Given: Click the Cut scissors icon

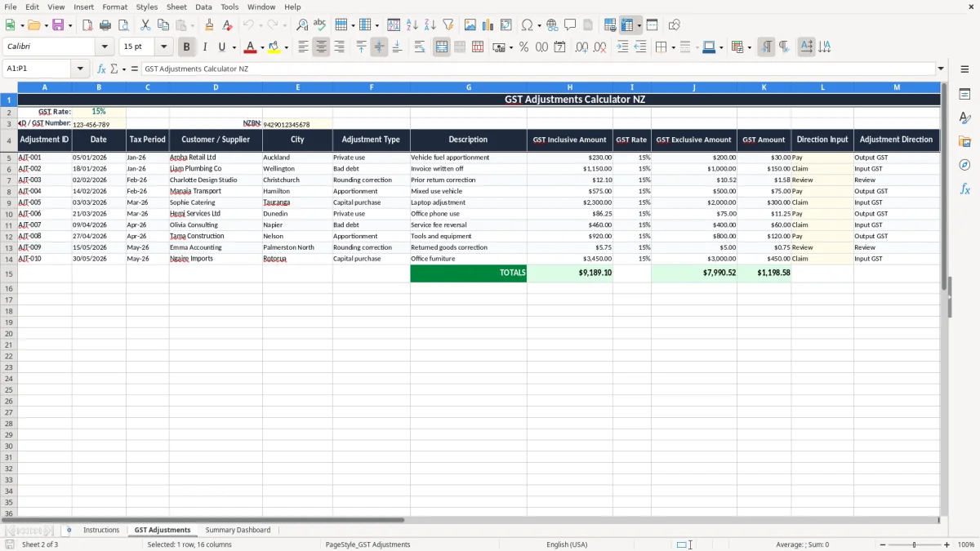Looking at the screenshot, I should pos(145,25).
